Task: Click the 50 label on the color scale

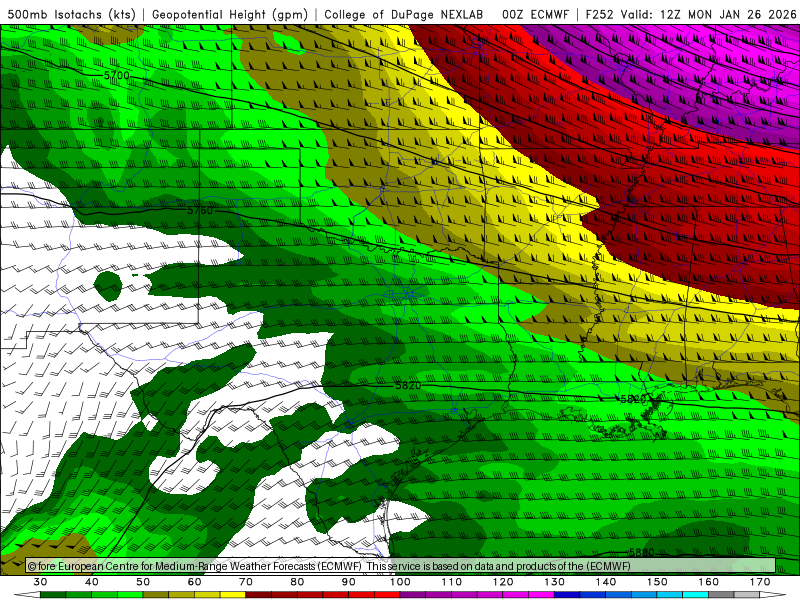Action: coord(143,582)
